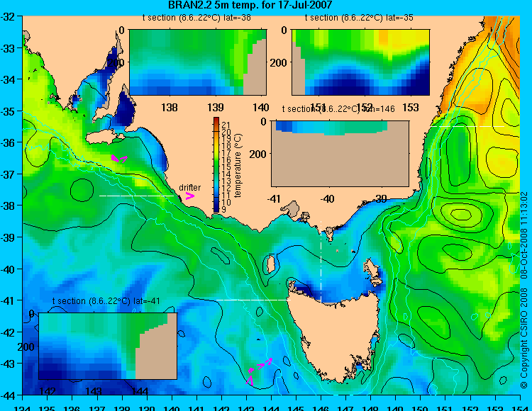532x411 pixels.
Task: Click the "-44" latitude axis label
Action: pos(8,395)
